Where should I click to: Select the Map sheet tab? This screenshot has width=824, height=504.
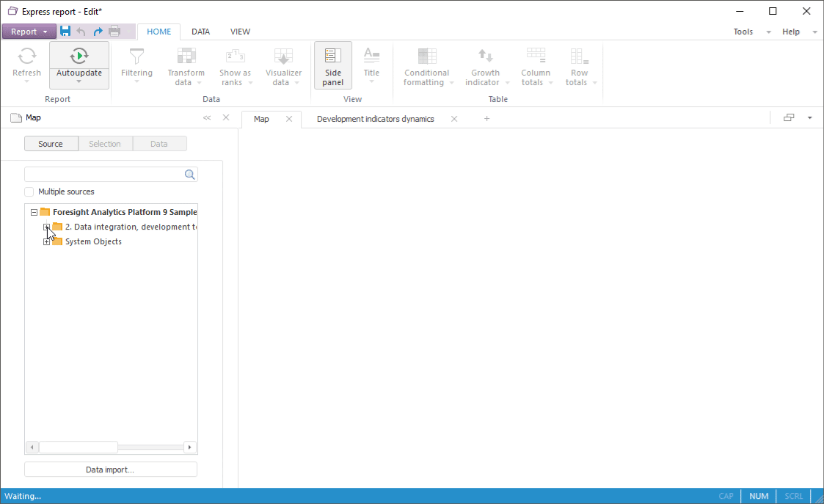[x=261, y=119]
